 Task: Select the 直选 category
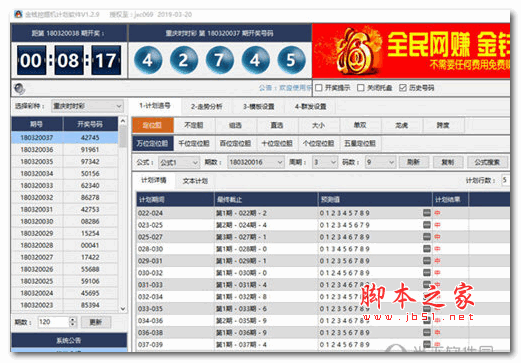coord(277,125)
